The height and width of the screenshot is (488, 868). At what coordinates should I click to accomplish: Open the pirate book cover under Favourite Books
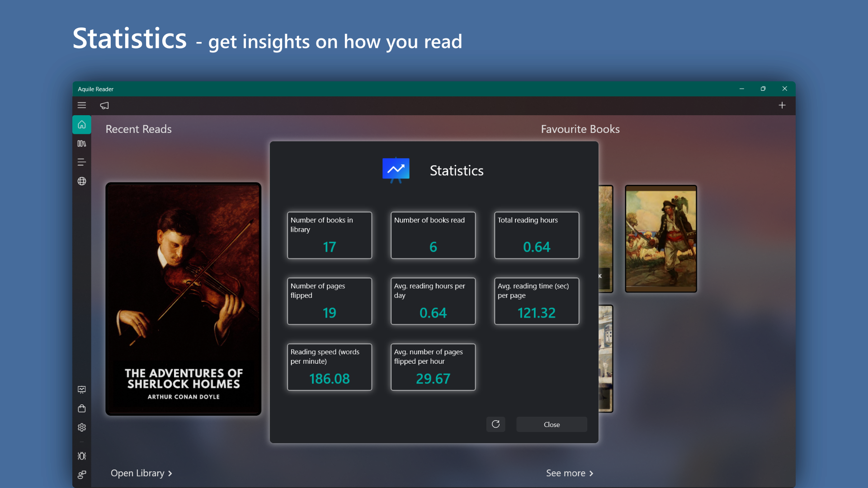click(660, 239)
